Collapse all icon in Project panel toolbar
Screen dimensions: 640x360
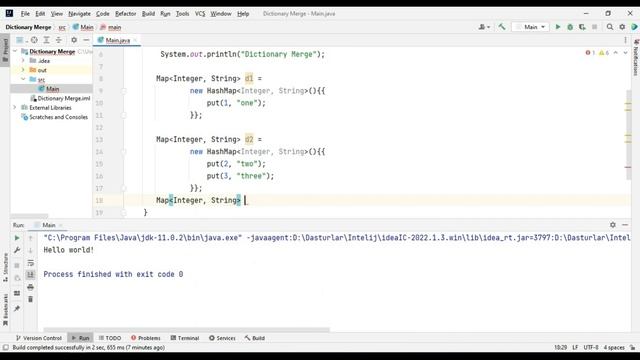tap(59, 40)
